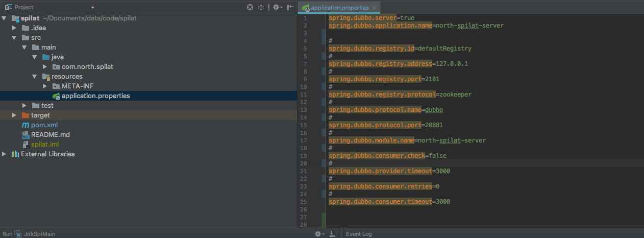The image size is (644, 238).
Task: Expand the External Libraries arrow
Action: point(5,154)
